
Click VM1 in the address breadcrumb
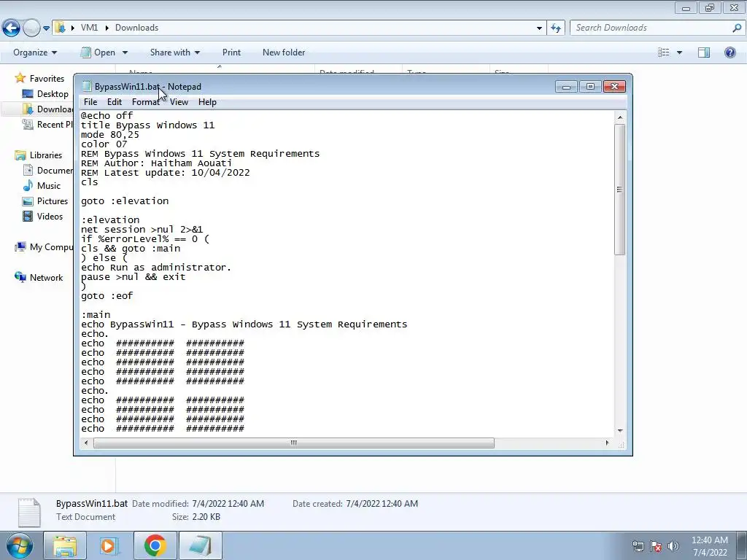coord(89,28)
